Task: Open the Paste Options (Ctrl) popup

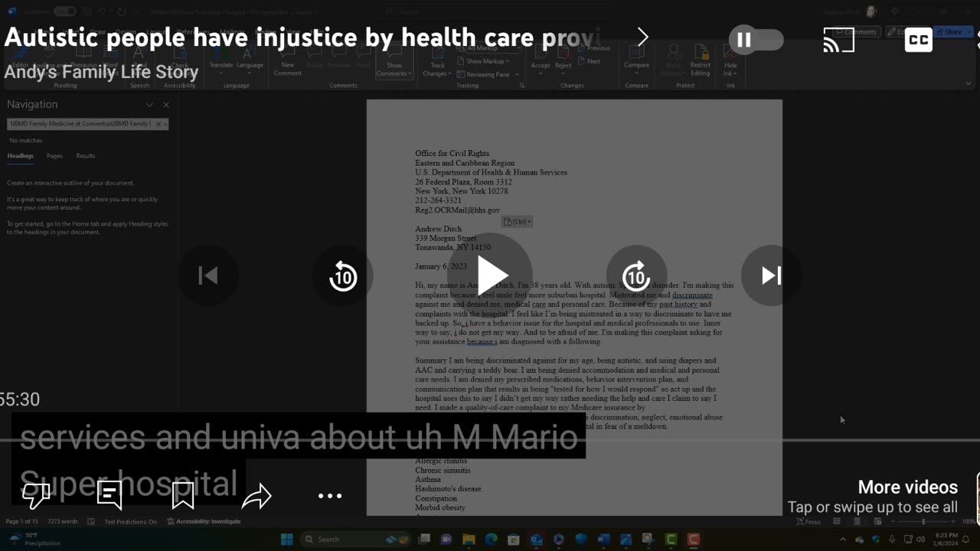Action: [x=518, y=222]
